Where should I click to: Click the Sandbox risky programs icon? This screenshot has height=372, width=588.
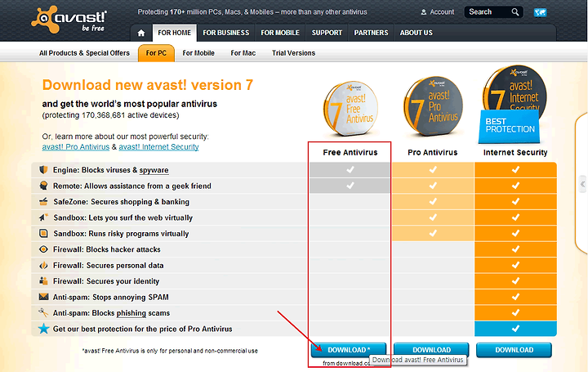point(43,233)
